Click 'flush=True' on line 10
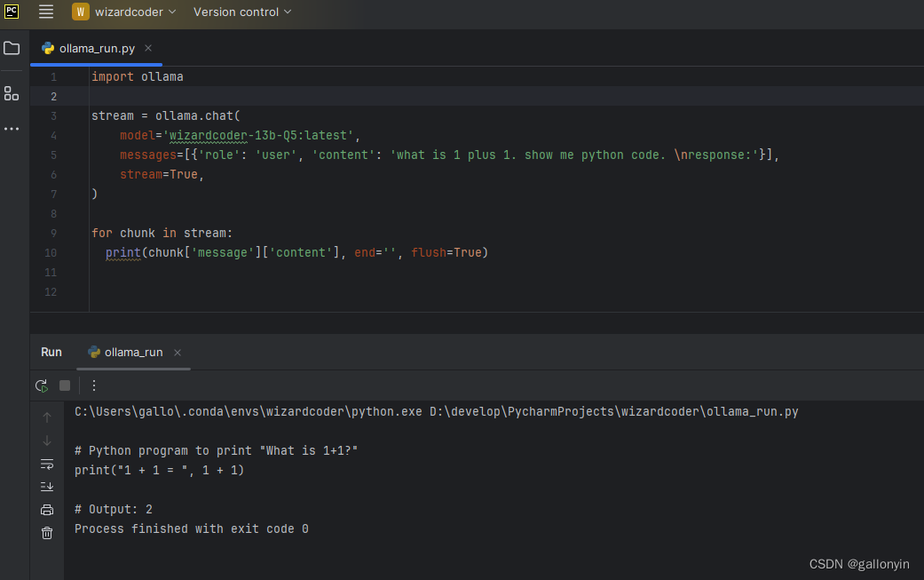This screenshot has height=580, width=924. pos(446,253)
